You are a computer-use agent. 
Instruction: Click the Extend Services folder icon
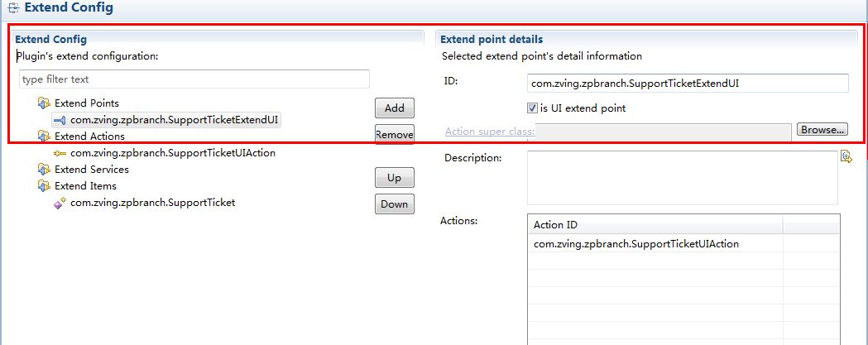click(x=44, y=170)
